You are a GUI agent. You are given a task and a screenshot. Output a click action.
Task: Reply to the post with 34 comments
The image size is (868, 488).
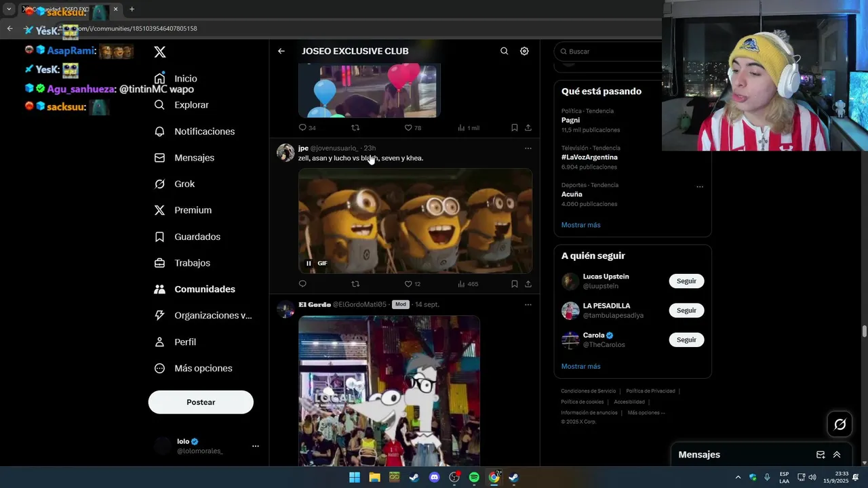307,127
